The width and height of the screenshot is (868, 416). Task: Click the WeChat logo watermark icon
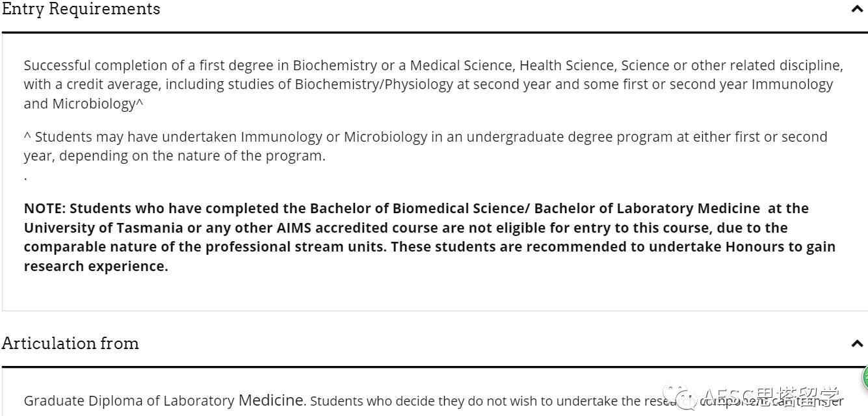[x=679, y=396]
